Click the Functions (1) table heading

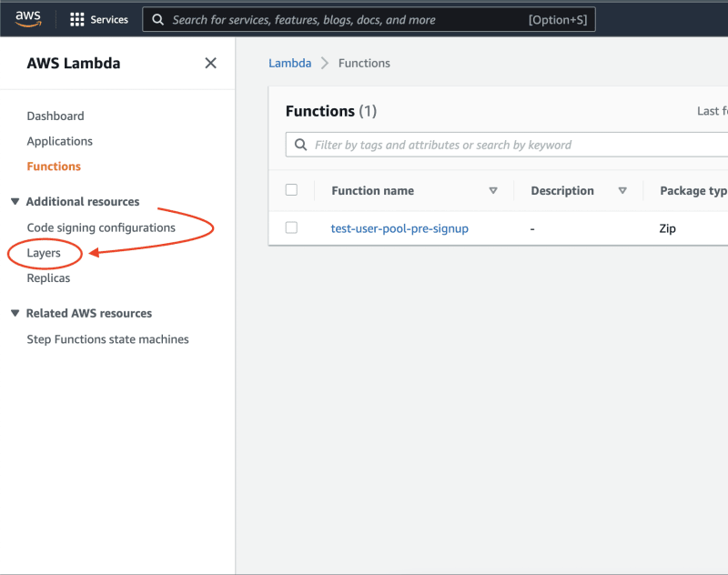(x=331, y=111)
